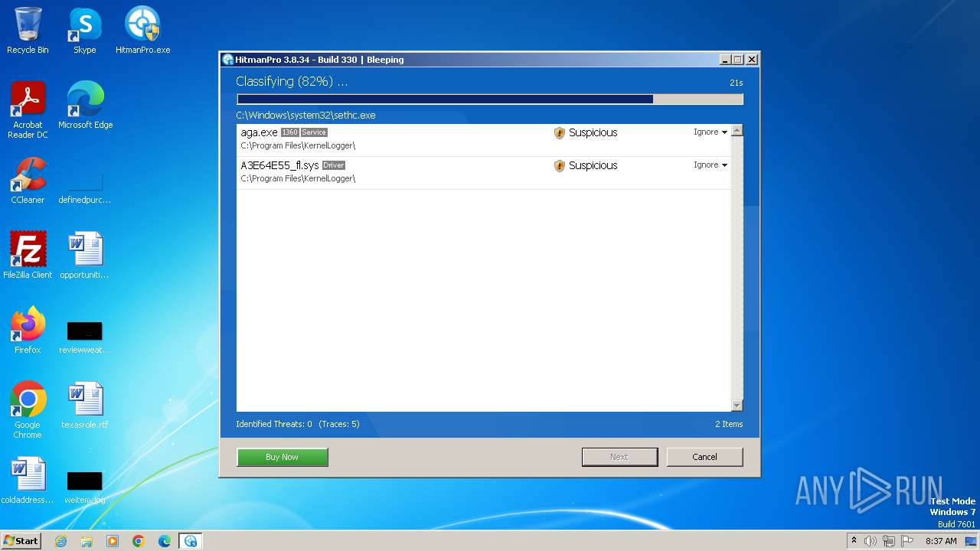The height and width of the screenshot is (551, 980).
Task: Click the Cancel button
Action: 704,457
